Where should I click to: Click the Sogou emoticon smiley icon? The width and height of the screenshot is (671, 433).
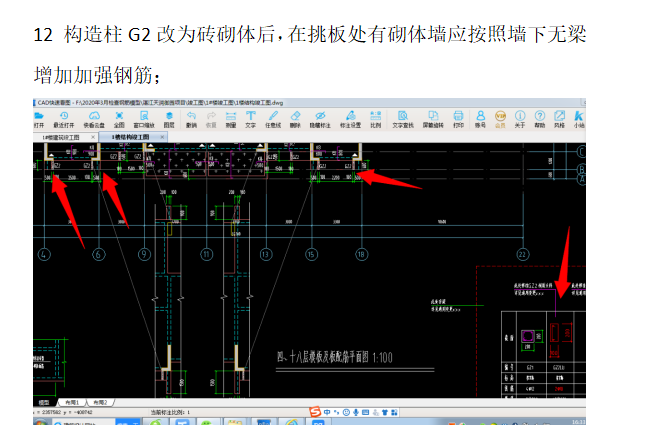pyautogui.click(x=346, y=412)
